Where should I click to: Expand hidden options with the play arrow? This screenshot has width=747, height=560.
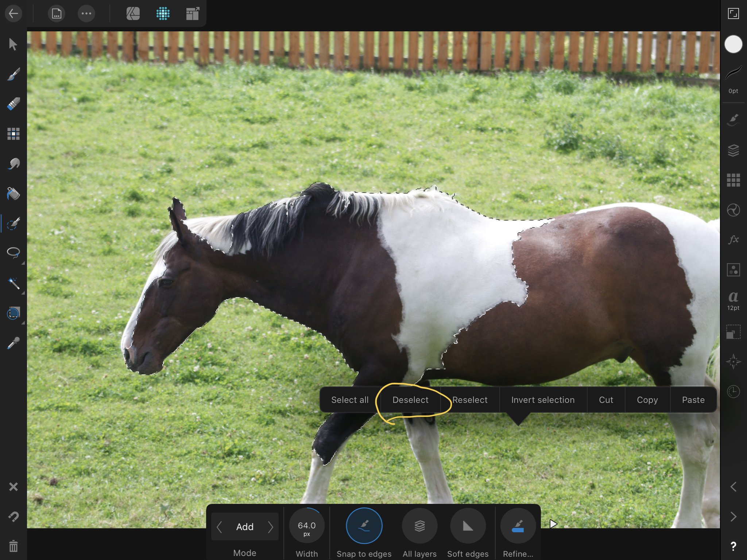click(553, 524)
